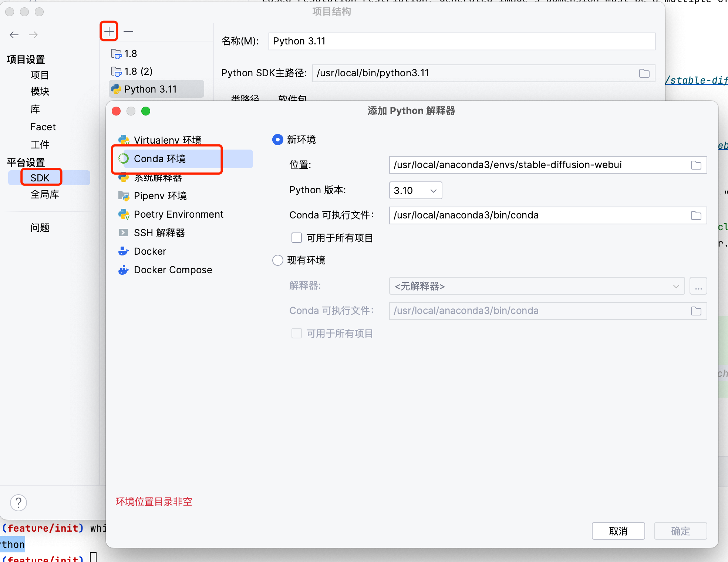Click the help question mark icon

click(18, 502)
